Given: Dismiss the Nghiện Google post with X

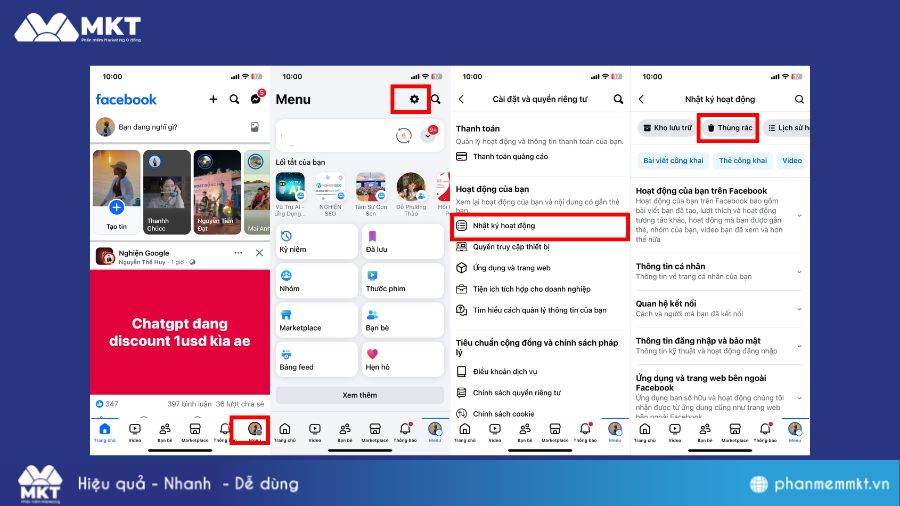Looking at the screenshot, I should [259, 253].
